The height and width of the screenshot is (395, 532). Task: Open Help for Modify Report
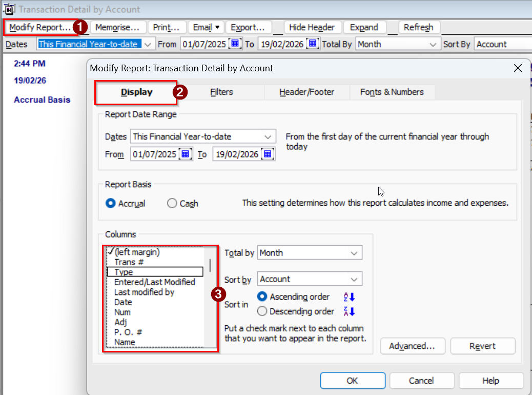tap(490, 381)
